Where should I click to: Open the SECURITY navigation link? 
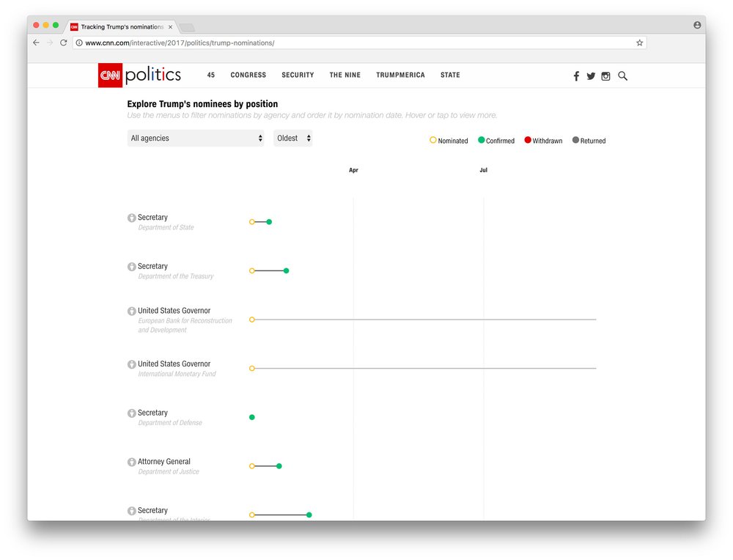pos(298,75)
